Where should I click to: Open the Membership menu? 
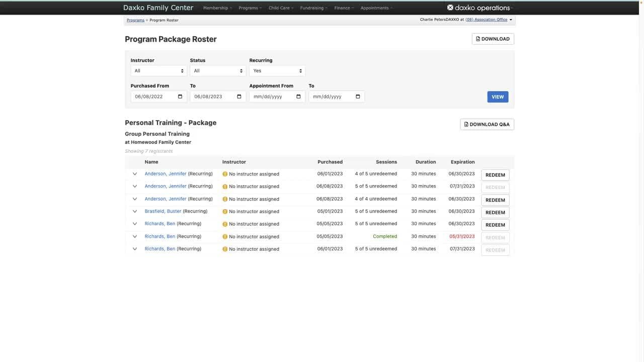[x=217, y=8]
